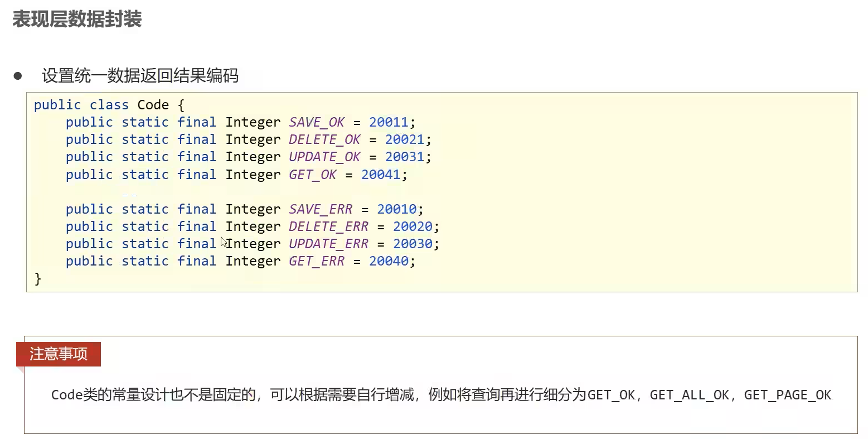Viewport: 868px width, 439px height.
Task: Click the number 20020
Action: pos(413,226)
